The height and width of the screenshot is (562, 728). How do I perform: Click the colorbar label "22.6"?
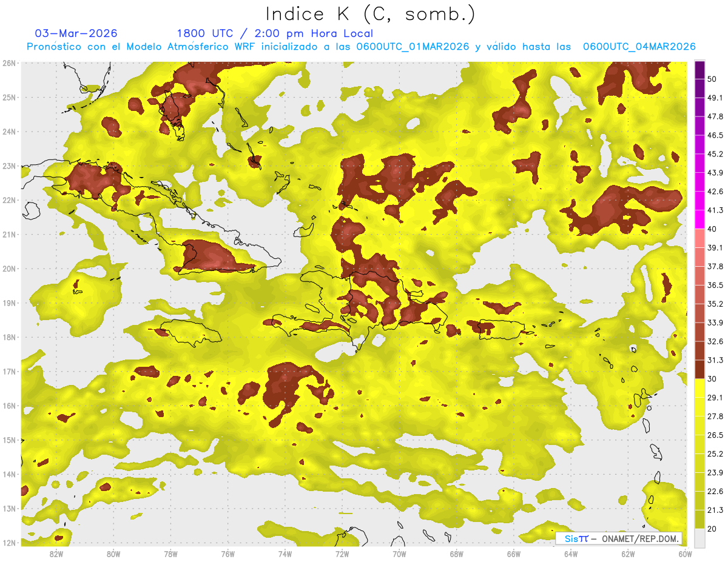point(715,492)
